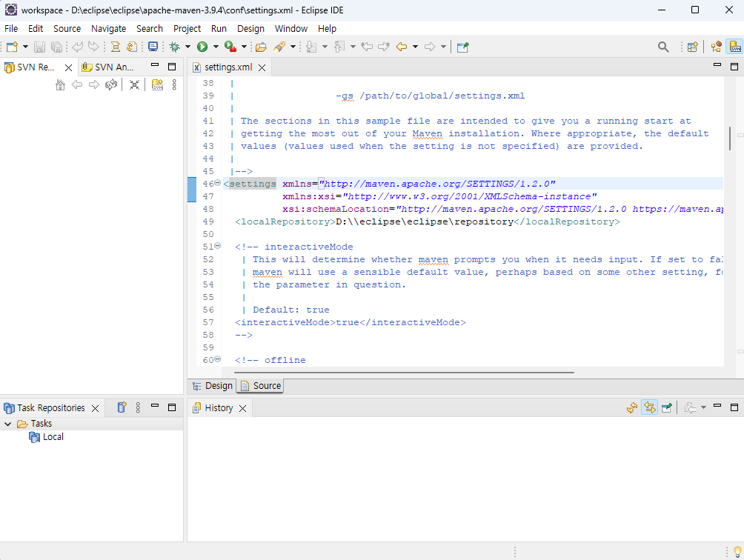Close the History view tab
The image size is (744, 560).
pos(243,408)
